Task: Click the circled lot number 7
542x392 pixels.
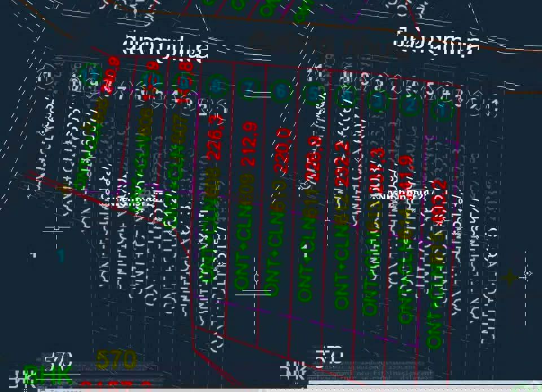Action: (x=248, y=88)
